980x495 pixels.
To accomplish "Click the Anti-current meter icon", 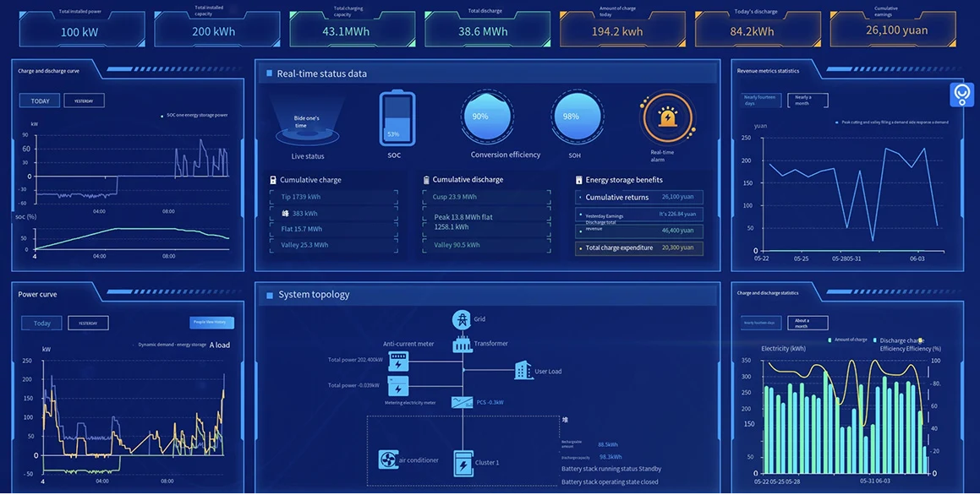I will point(398,362).
